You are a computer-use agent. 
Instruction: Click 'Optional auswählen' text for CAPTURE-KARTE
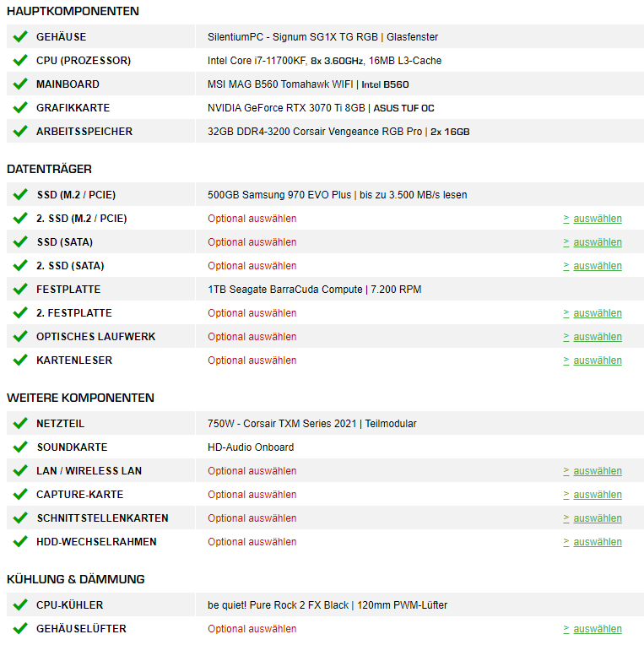(x=252, y=495)
